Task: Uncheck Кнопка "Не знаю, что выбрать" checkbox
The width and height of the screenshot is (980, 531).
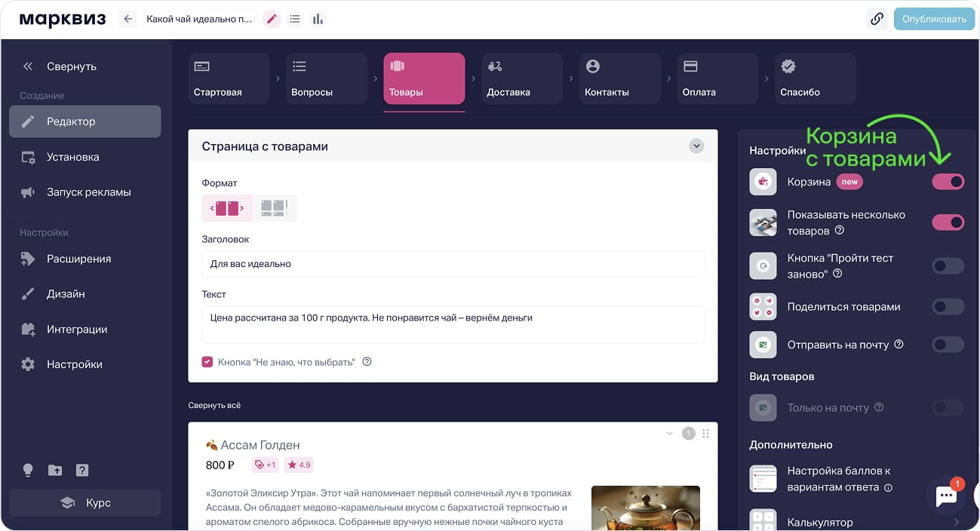Action: 207,362
